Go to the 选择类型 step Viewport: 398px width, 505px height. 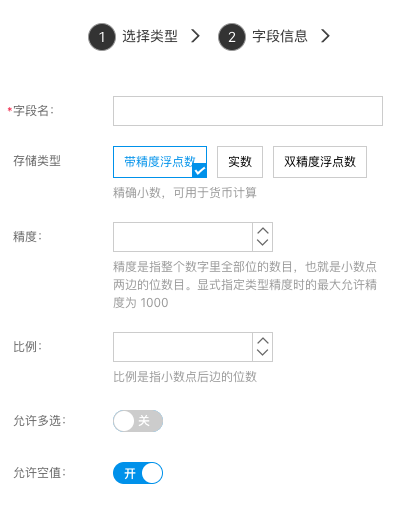pyautogui.click(x=150, y=36)
